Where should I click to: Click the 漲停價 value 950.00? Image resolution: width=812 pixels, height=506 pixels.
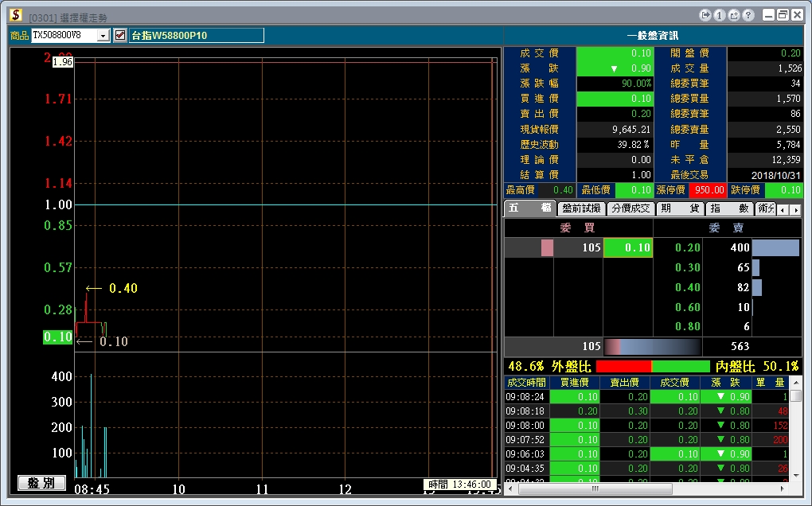(708, 190)
